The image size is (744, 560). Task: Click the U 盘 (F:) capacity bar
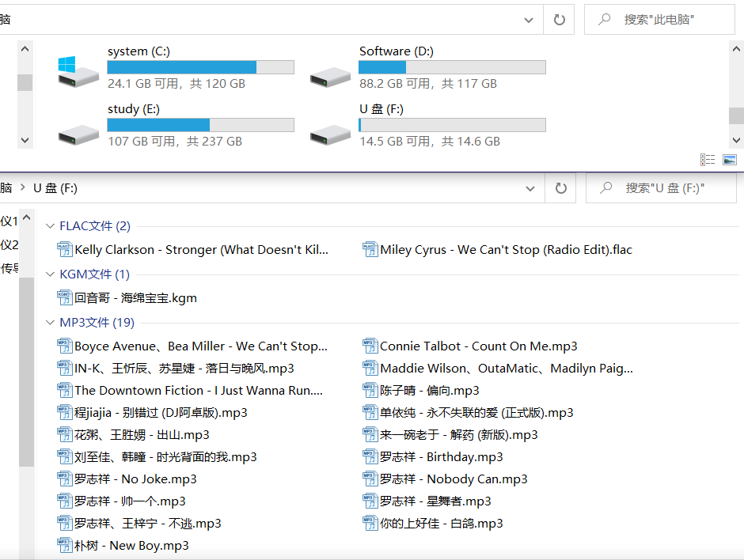[x=452, y=125]
